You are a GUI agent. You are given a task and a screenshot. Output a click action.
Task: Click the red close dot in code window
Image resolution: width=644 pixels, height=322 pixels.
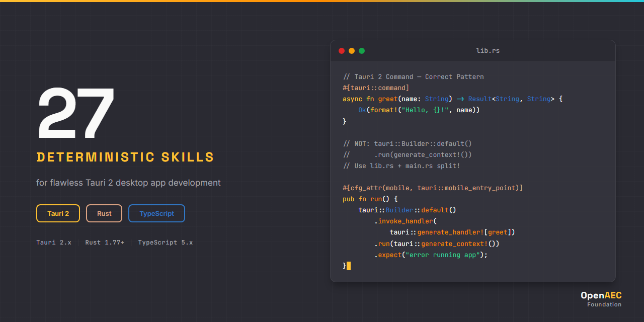(342, 51)
